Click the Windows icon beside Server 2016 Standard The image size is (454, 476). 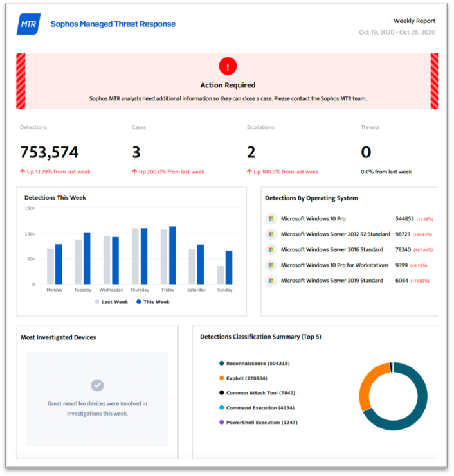(271, 249)
